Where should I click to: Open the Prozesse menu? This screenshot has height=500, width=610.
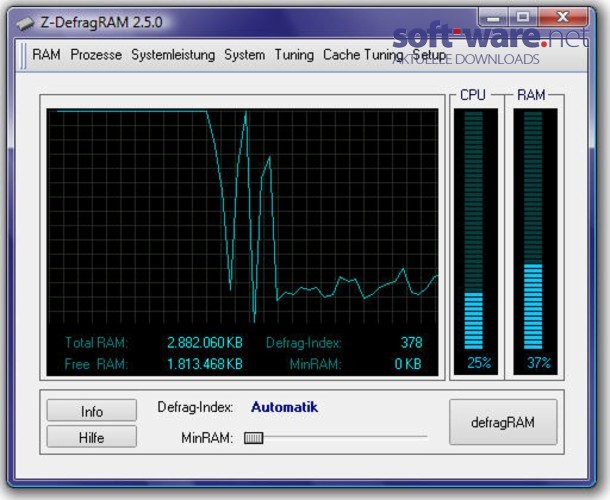96,54
